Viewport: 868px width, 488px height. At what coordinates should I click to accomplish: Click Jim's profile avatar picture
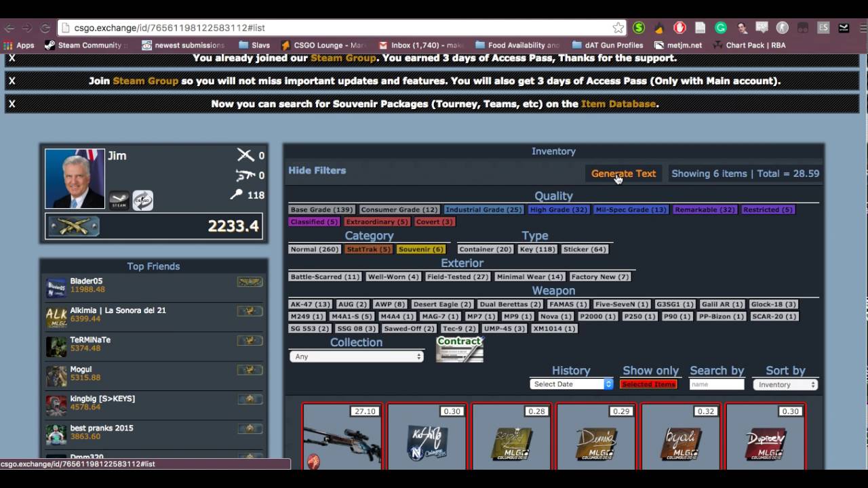75,178
